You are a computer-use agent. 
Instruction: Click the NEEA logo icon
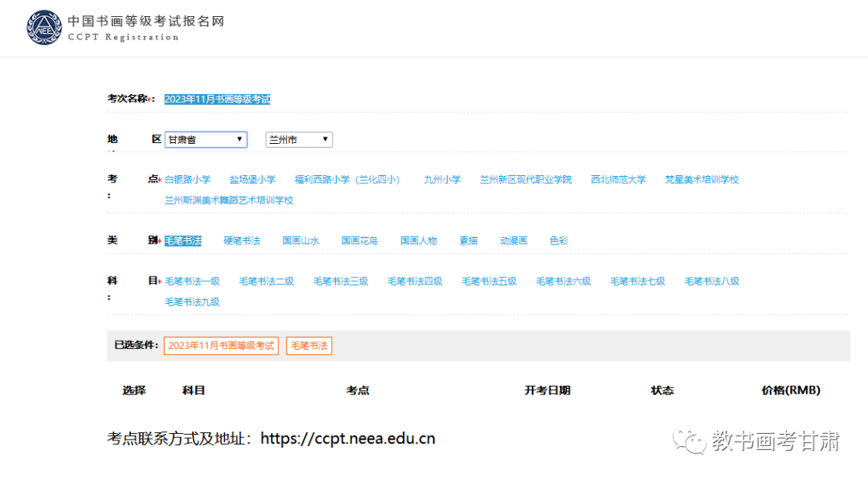click(43, 27)
